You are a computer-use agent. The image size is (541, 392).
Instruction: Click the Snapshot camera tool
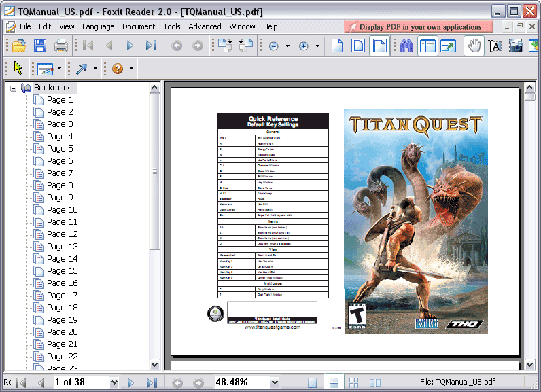click(516, 46)
